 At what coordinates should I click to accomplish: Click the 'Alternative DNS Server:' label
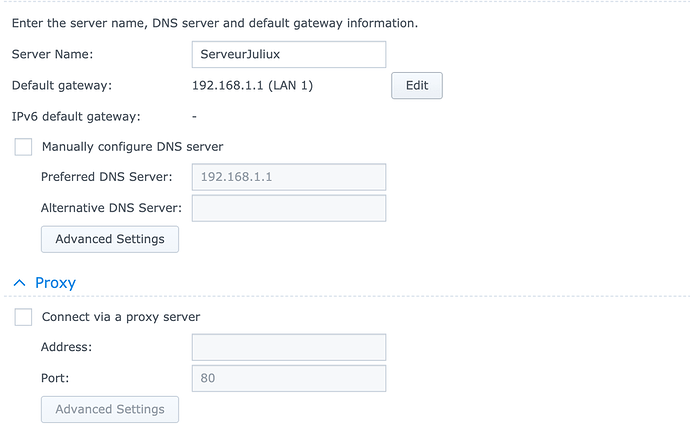pyautogui.click(x=111, y=208)
